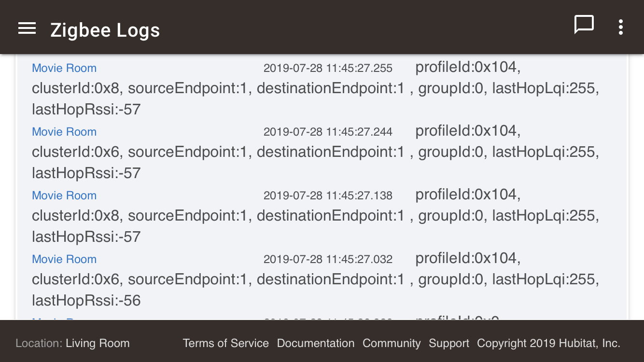The width and height of the screenshot is (644, 362).
Task: Open Movie Room link for 11:45:27.255 entry
Action: 64,68
